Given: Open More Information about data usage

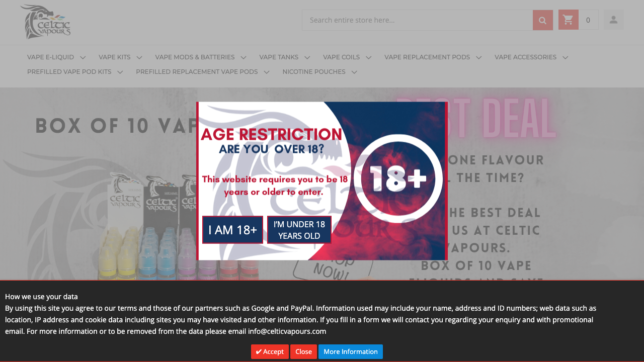Looking at the screenshot, I should point(350,352).
